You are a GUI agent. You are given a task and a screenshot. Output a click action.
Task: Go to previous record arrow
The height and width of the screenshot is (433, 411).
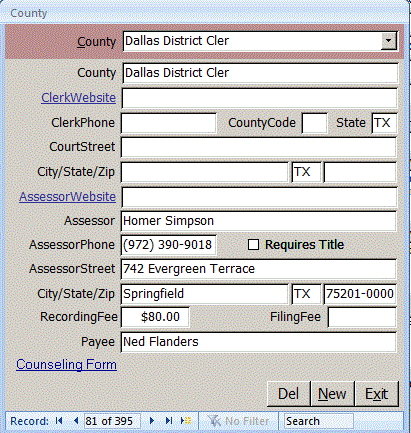[x=76, y=421]
